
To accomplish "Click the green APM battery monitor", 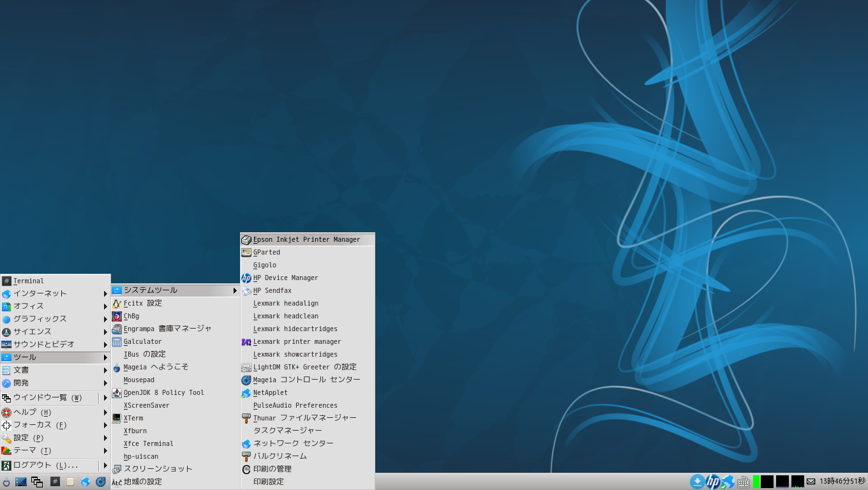I will 756,482.
